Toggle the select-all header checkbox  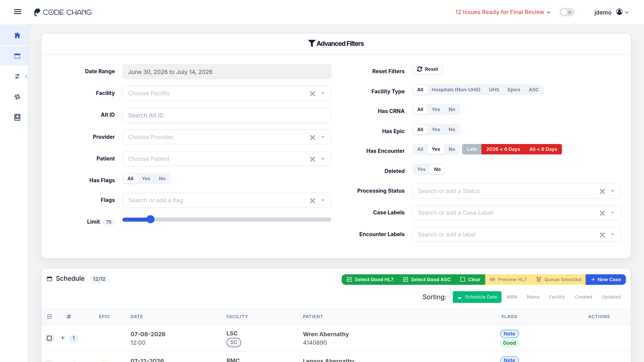pyautogui.click(x=50, y=317)
